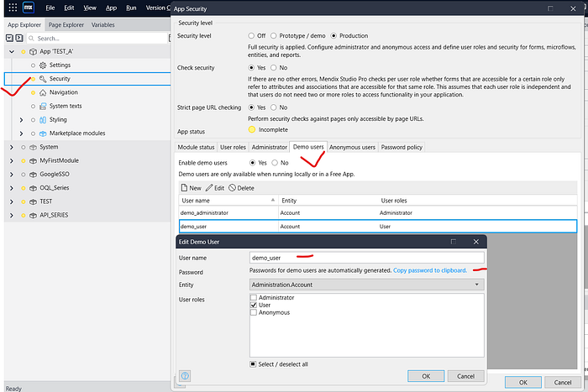Click the help icon in Edit Demo User
Screen dimensions: 588x392
tap(185, 376)
